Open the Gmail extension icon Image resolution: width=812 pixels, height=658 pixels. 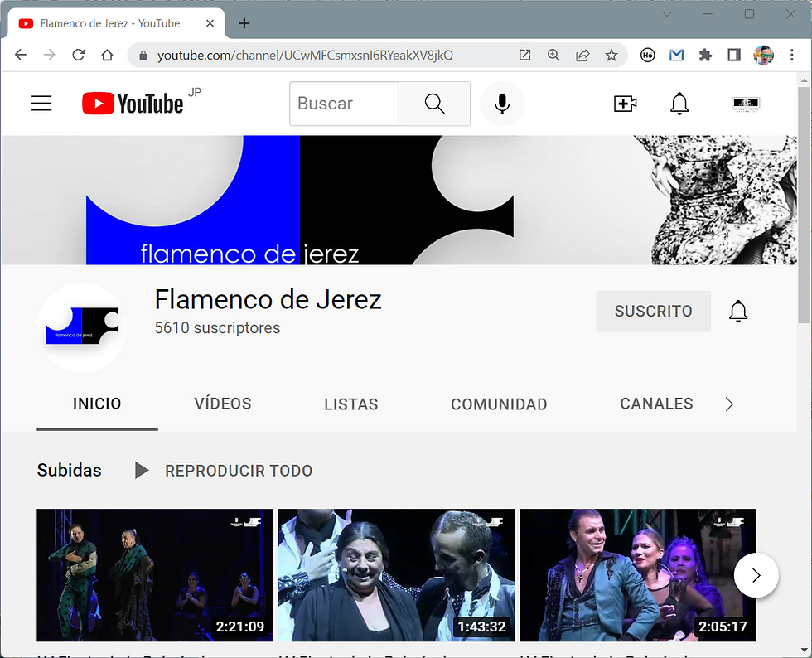click(676, 55)
